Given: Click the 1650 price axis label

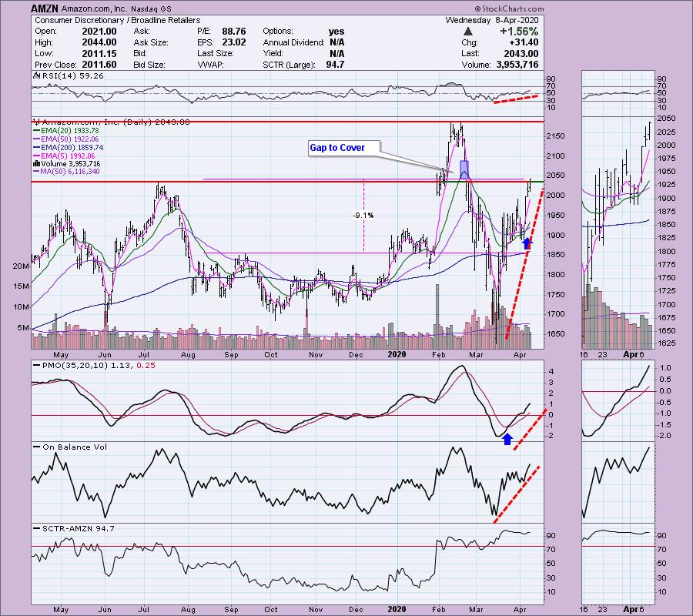Looking at the screenshot, I should 555,334.
